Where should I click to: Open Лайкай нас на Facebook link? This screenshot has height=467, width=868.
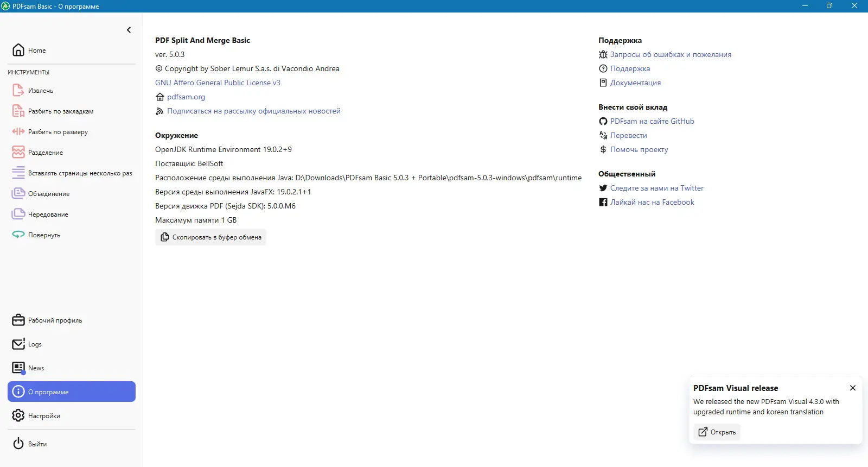point(652,202)
